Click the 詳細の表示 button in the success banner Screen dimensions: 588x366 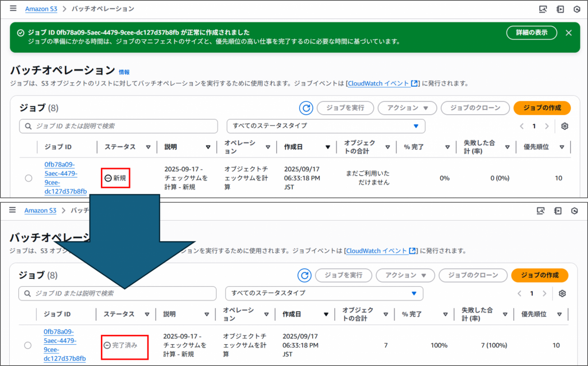click(x=531, y=33)
